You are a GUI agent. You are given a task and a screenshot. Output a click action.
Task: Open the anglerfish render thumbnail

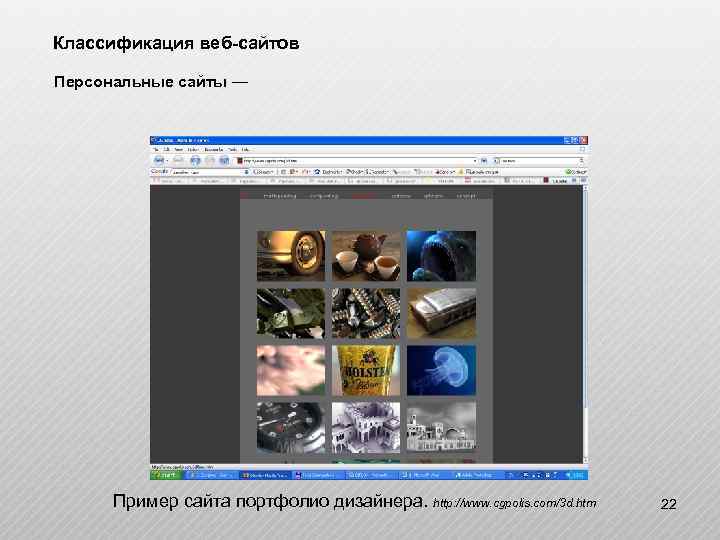click(441, 256)
